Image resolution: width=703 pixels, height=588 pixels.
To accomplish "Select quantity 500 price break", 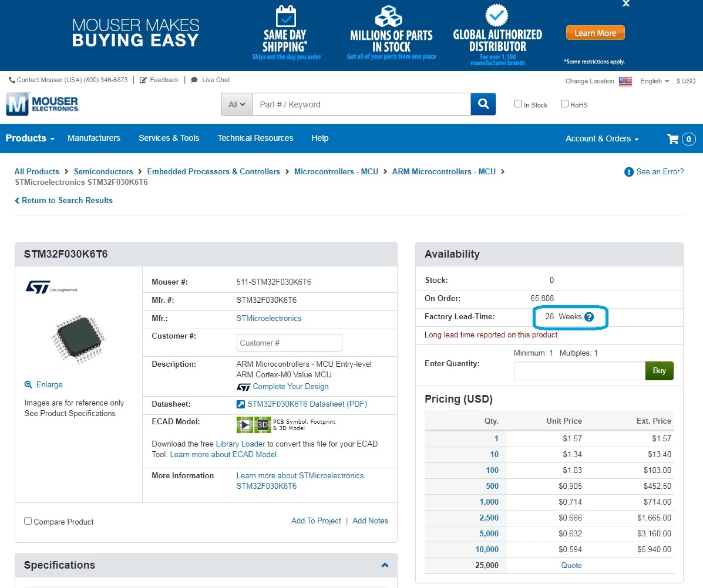I will coord(492,486).
